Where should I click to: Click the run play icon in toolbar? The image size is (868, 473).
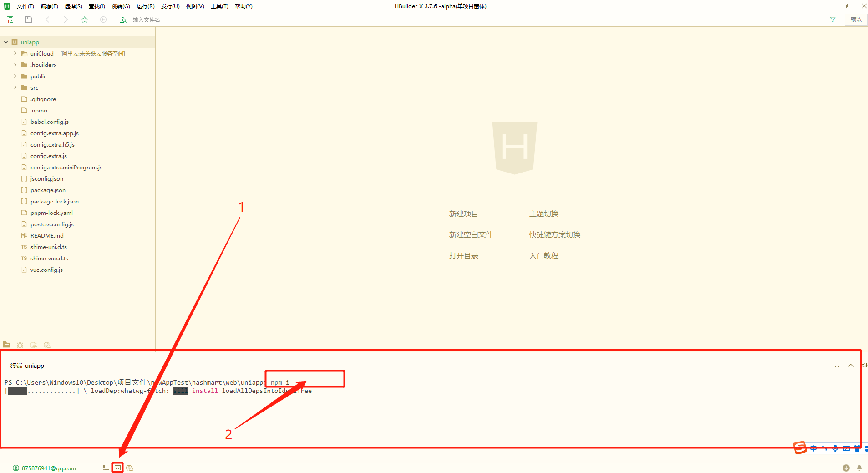pos(103,20)
